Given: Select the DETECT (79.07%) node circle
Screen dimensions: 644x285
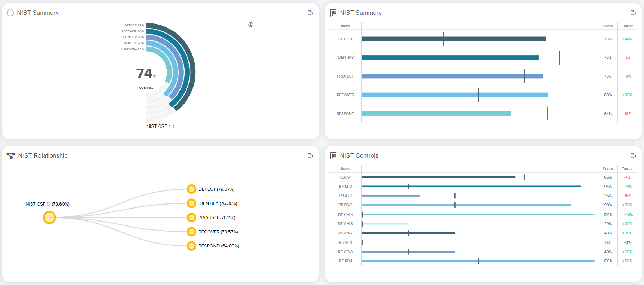Looking at the screenshot, I should pyautogui.click(x=191, y=189).
